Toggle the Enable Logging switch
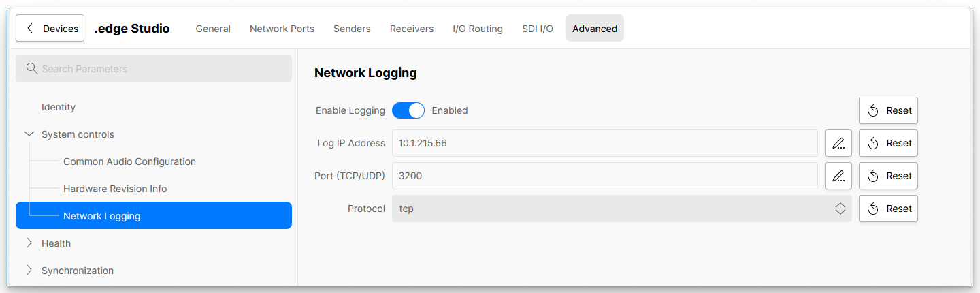 [408, 110]
